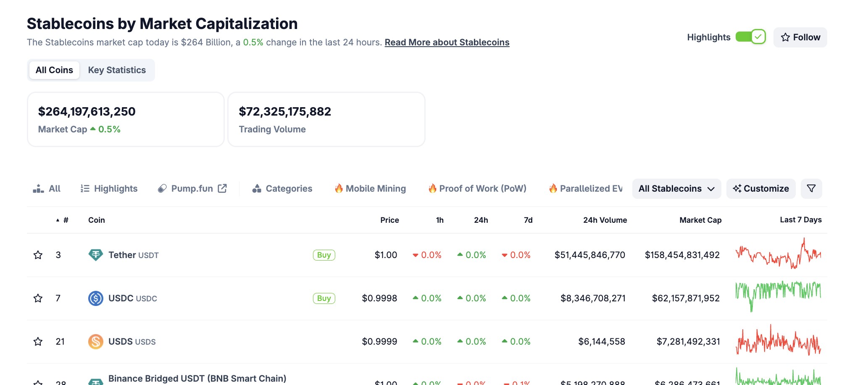Screen dimensions: 868x385
Task: Select Parallelized EVM trending category
Action: click(585, 188)
